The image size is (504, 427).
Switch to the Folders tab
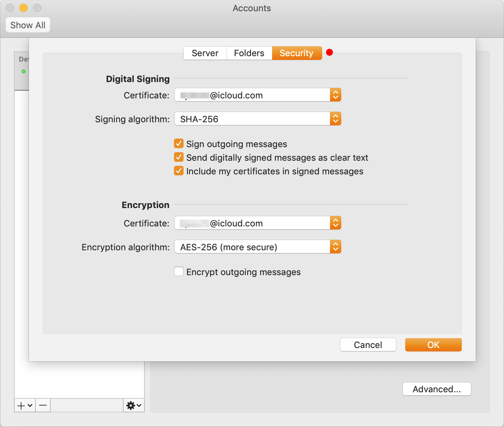click(249, 53)
